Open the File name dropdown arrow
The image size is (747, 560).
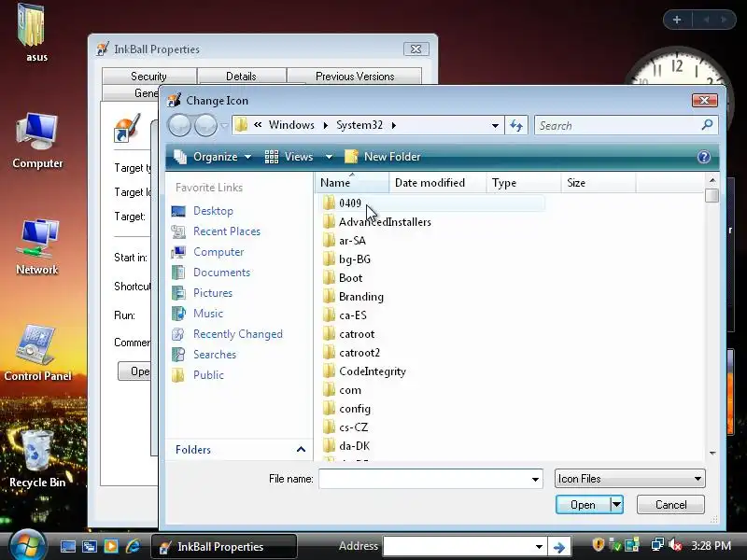(535, 479)
